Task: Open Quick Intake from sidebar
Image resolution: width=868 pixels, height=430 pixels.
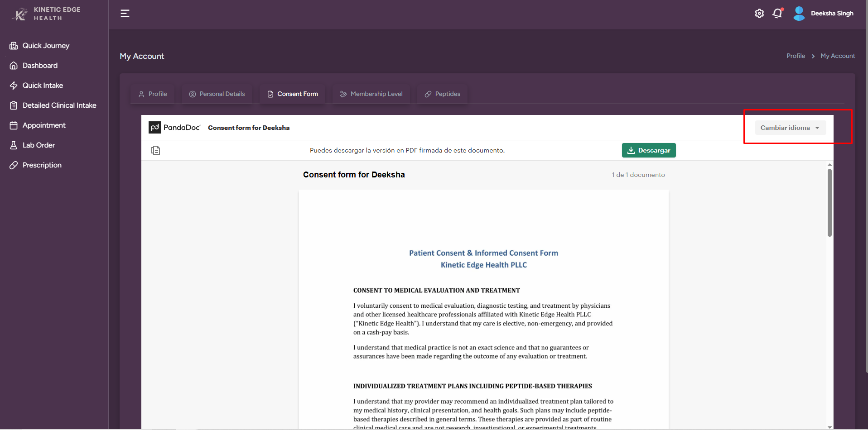Action: pyautogui.click(x=43, y=86)
